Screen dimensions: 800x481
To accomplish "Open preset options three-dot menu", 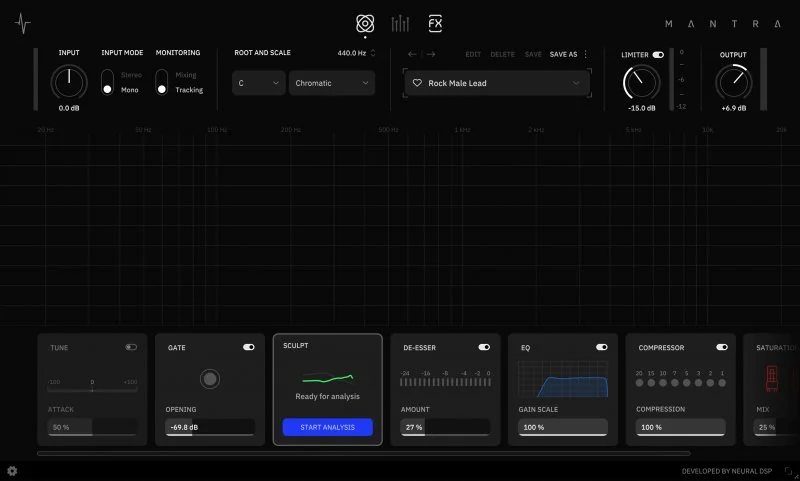I will tap(585, 54).
